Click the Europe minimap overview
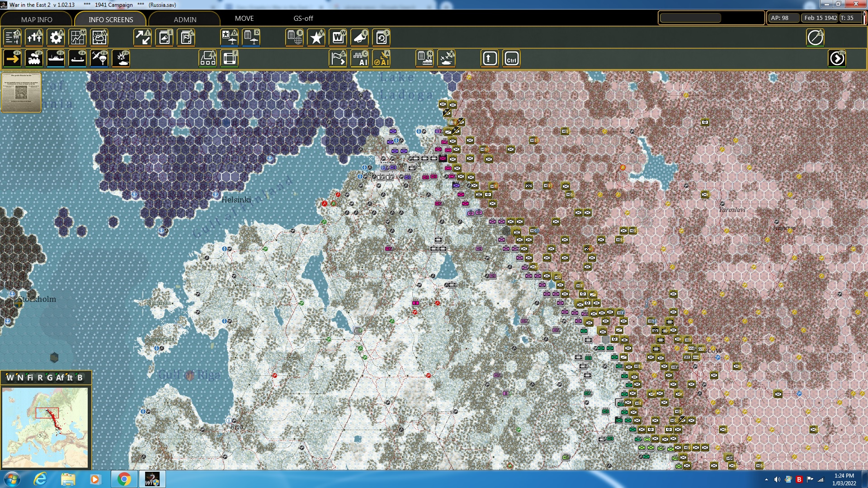The height and width of the screenshot is (488, 868). [x=45, y=427]
